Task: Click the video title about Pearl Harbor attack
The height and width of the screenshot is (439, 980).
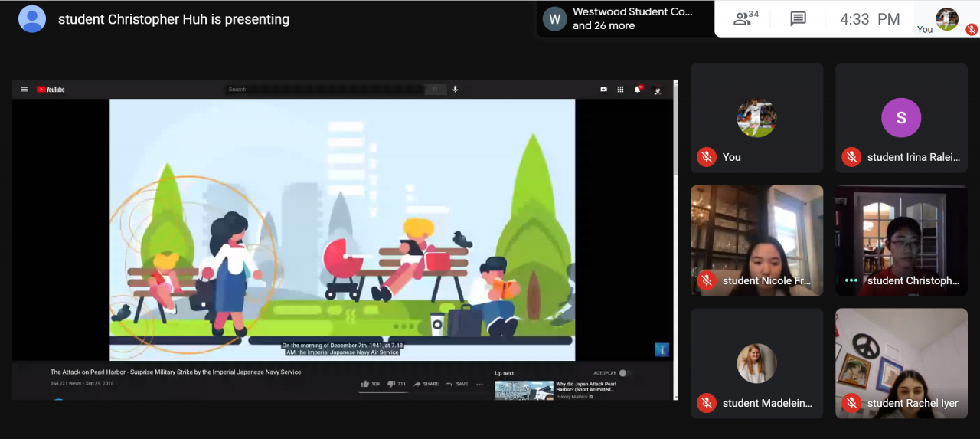Action: click(x=176, y=372)
